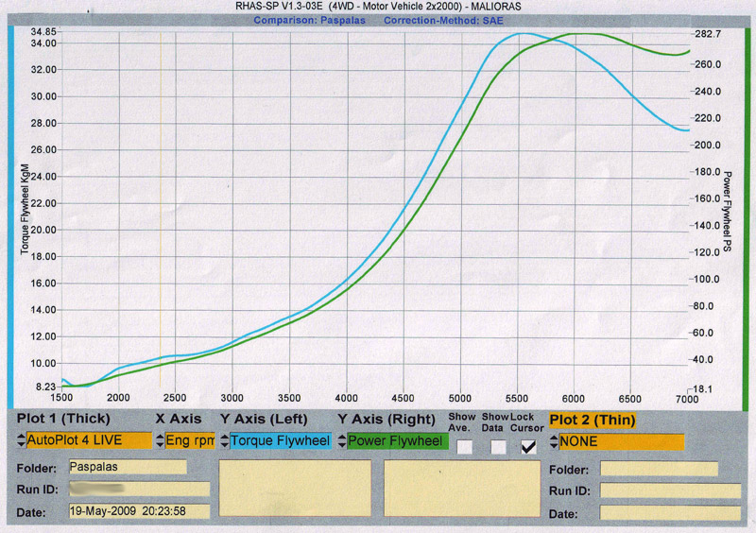Click the green power curve peak near 6000 rpm
Image resolution: width=756 pixels, height=533 pixels.
(583, 34)
